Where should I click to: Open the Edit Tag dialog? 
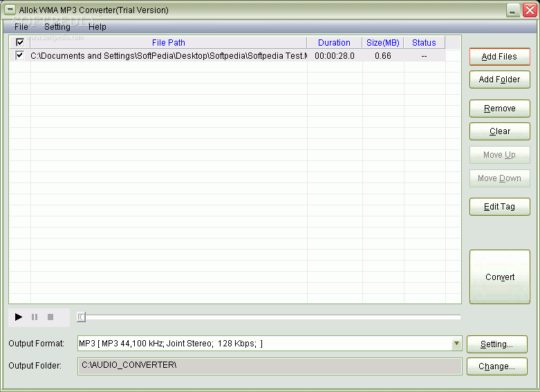[x=499, y=207]
